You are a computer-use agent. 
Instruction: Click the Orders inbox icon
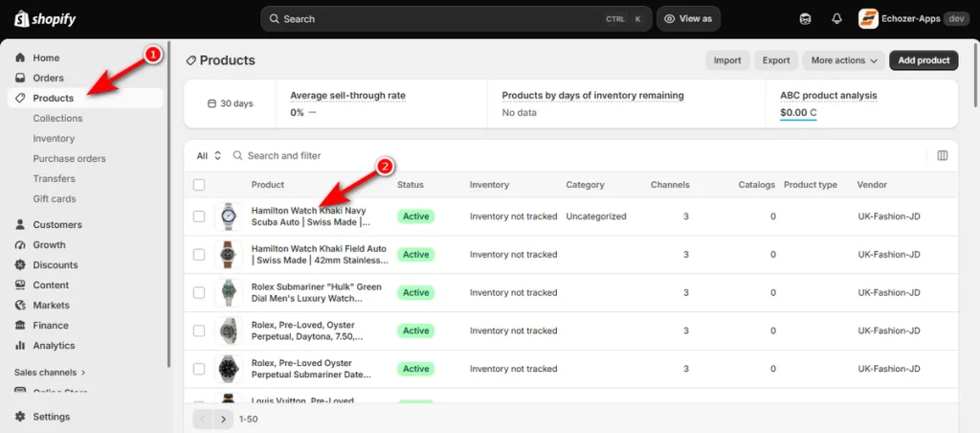21,79
